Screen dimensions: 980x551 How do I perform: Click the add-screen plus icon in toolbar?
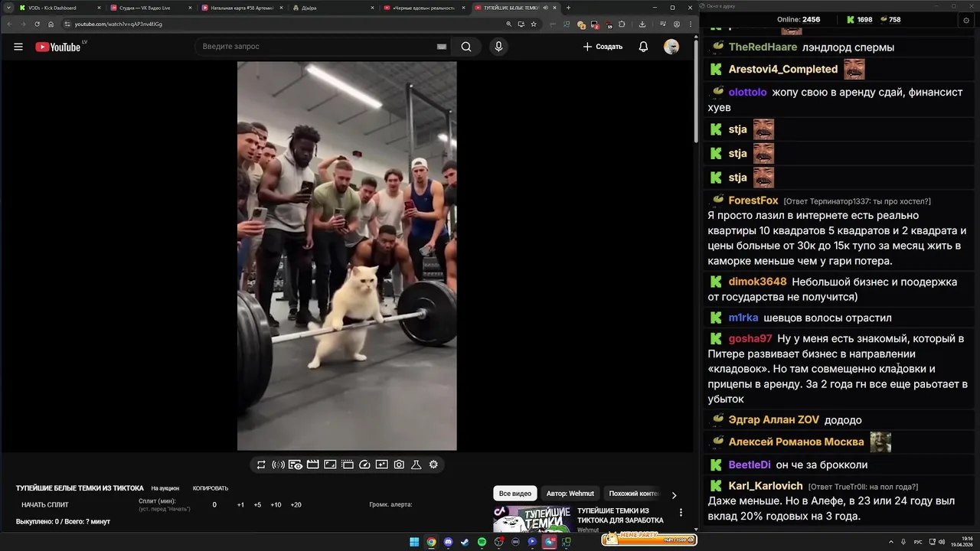coord(381,465)
